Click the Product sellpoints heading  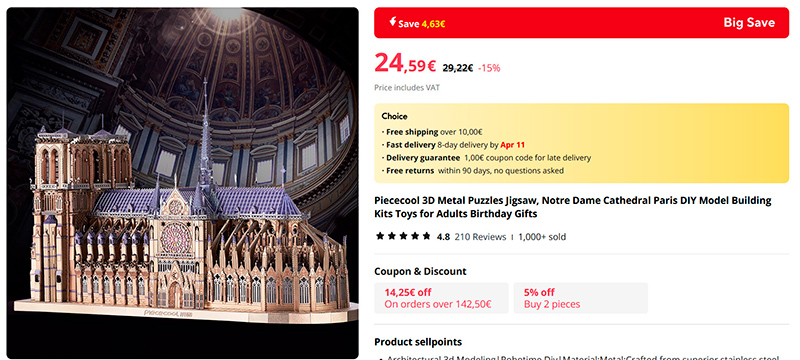[x=418, y=342]
